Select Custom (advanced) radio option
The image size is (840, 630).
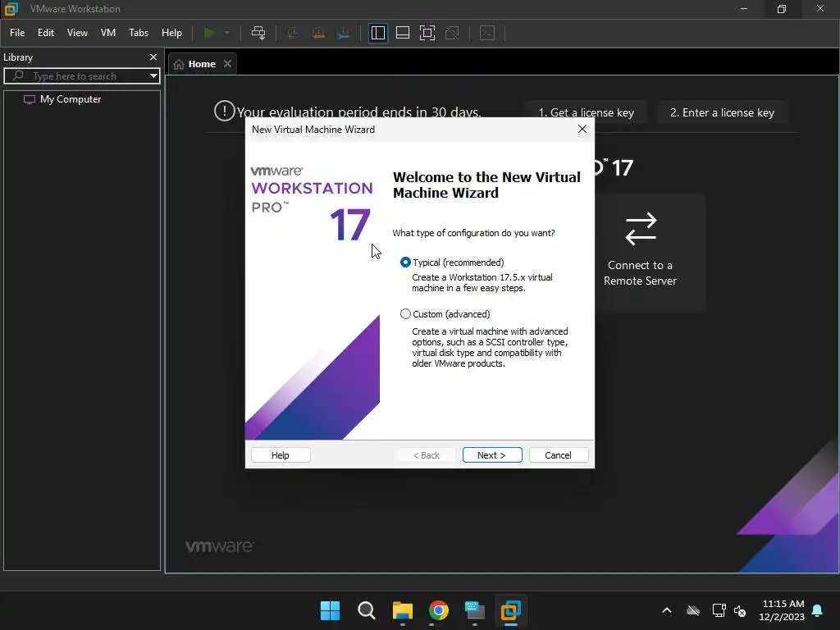[405, 314]
